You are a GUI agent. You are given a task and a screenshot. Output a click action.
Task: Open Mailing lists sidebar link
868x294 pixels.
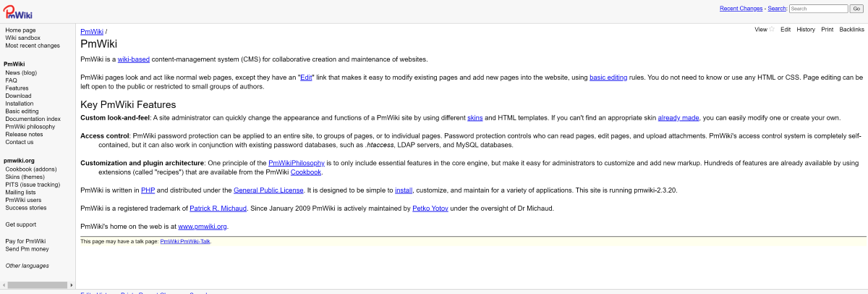(20, 192)
